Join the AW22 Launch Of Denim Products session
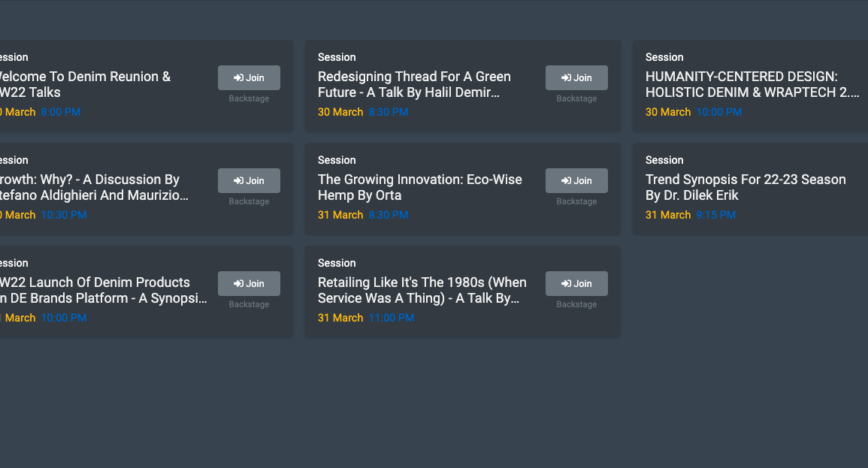The image size is (868, 468). [x=249, y=283]
